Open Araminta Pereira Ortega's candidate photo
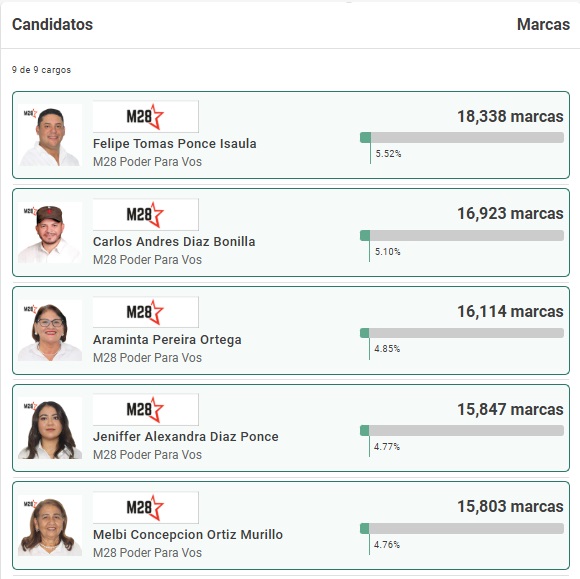Viewport: 580px width, 579px height. point(50,330)
